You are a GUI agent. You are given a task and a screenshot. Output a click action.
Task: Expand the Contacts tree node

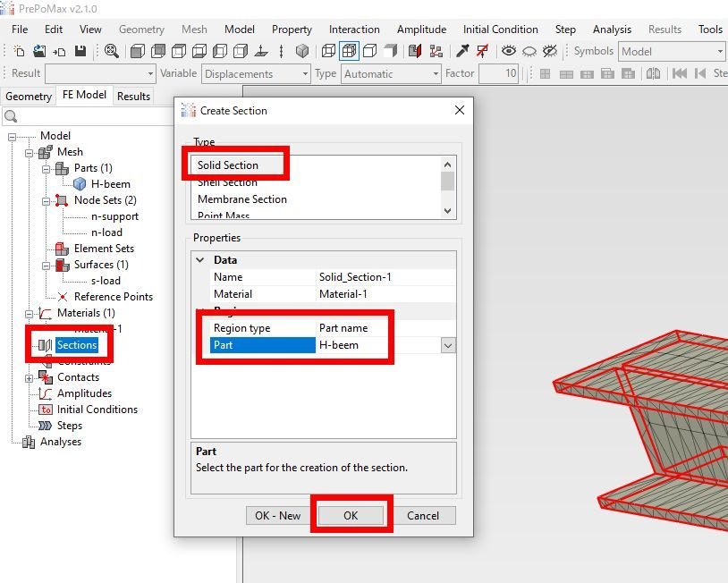point(29,378)
